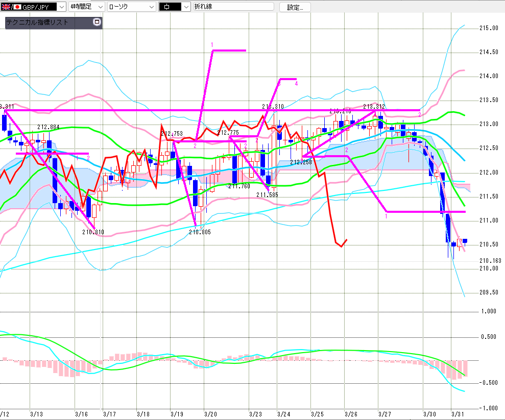Viewport: 505px width, 420px height.
Task: Click the current price 210.163 label
Action: tap(490, 261)
